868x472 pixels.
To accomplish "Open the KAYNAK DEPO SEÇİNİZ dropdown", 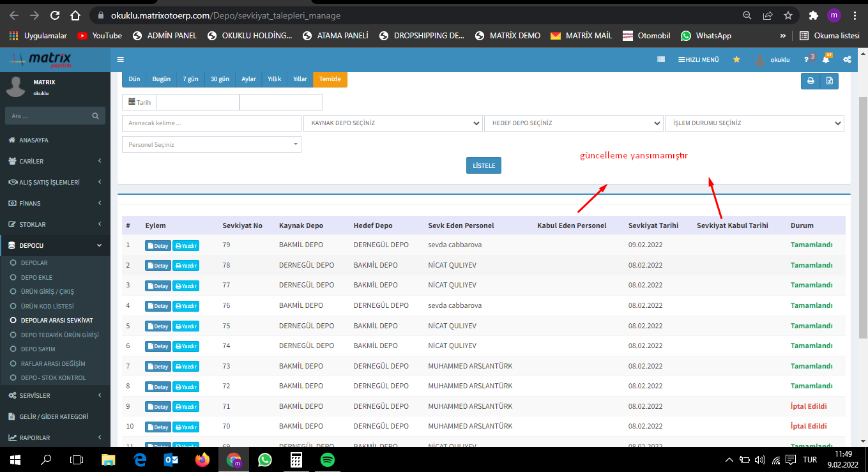I will pyautogui.click(x=393, y=123).
